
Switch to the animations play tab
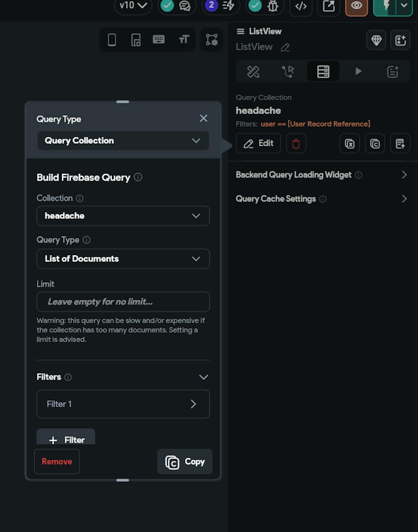358,72
